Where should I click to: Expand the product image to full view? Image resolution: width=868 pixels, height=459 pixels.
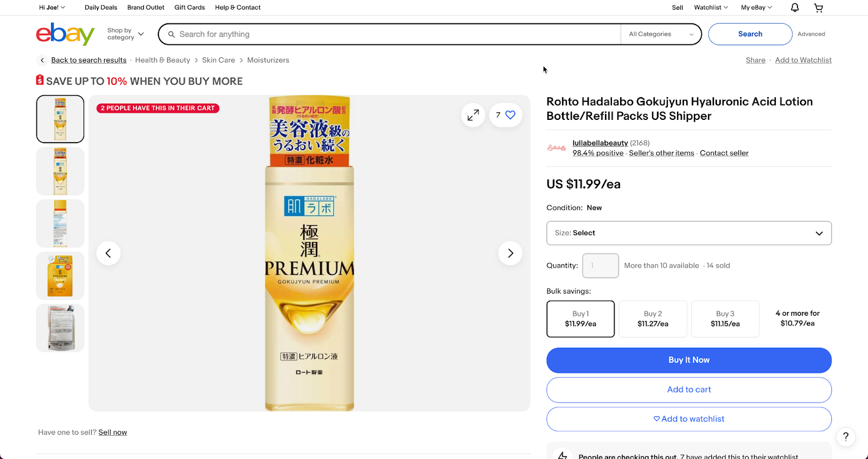pos(473,115)
